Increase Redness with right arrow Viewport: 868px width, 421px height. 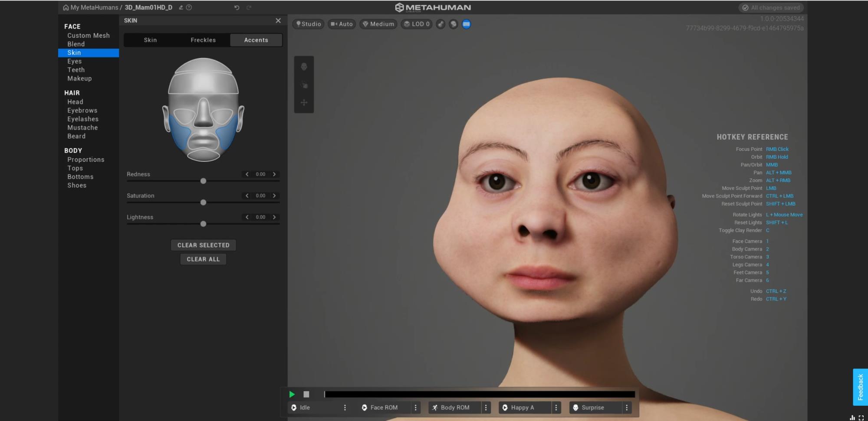tap(274, 174)
